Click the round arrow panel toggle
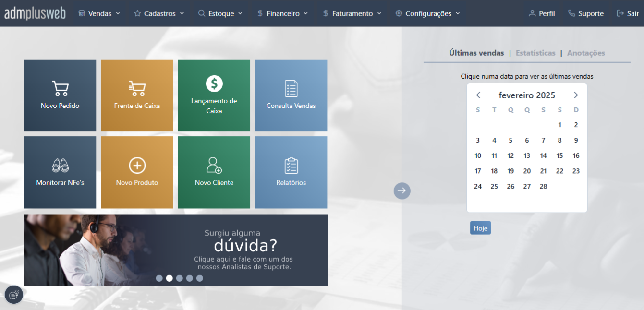Viewport: 644px width, 310px height. [x=402, y=191]
